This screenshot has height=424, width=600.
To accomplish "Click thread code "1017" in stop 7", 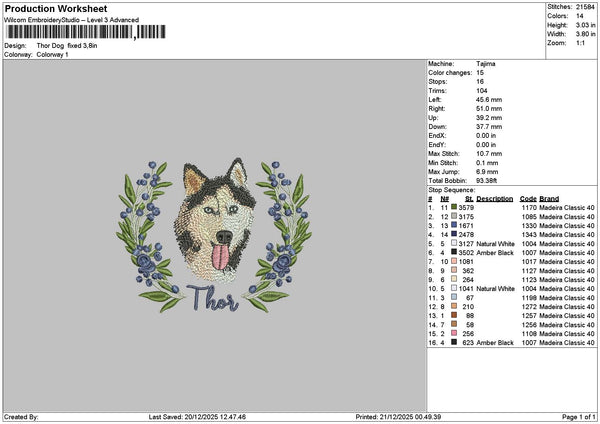I will coord(529,262).
